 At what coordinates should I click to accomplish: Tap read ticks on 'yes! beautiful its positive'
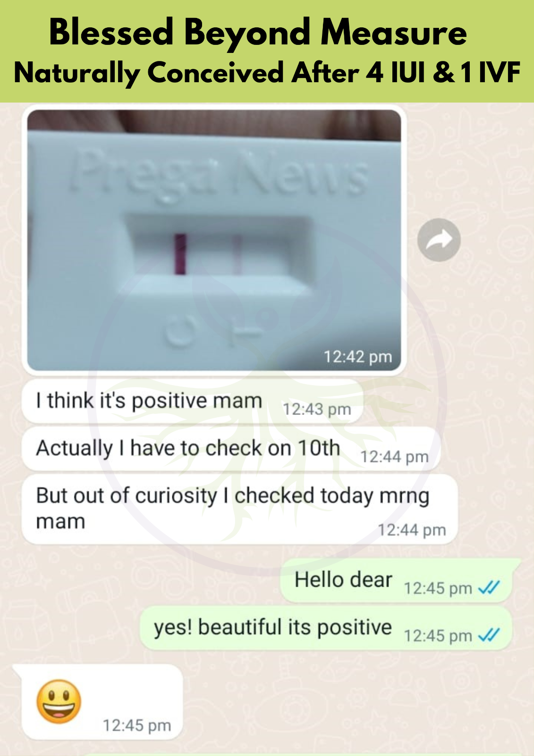[x=489, y=635]
